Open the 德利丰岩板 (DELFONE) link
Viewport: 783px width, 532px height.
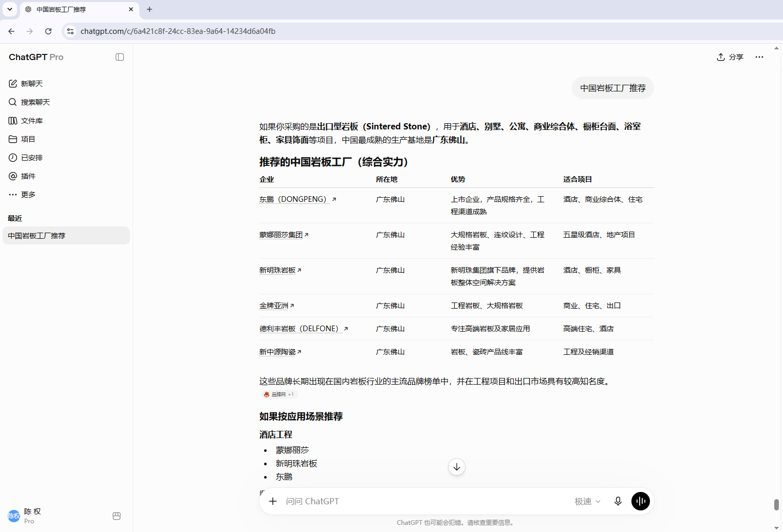[303, 329]
